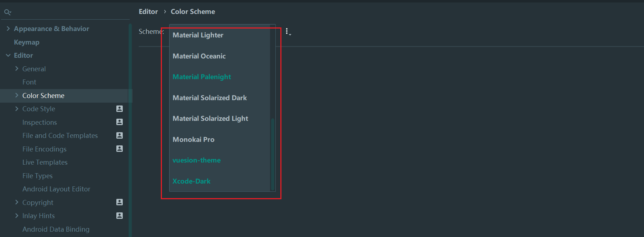Click the search magnifier icon in settings
The height and width of the screenshot is (237, 644).
7,12
